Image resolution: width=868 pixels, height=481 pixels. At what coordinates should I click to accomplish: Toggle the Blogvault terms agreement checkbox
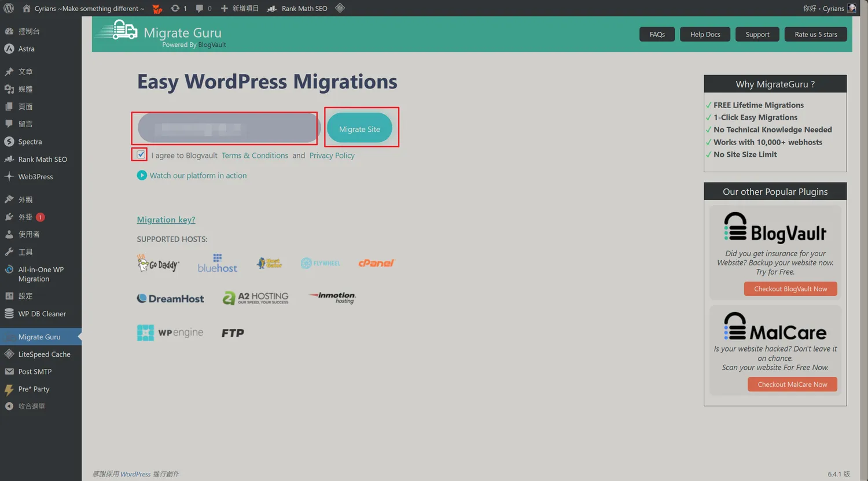coord(141,154)
